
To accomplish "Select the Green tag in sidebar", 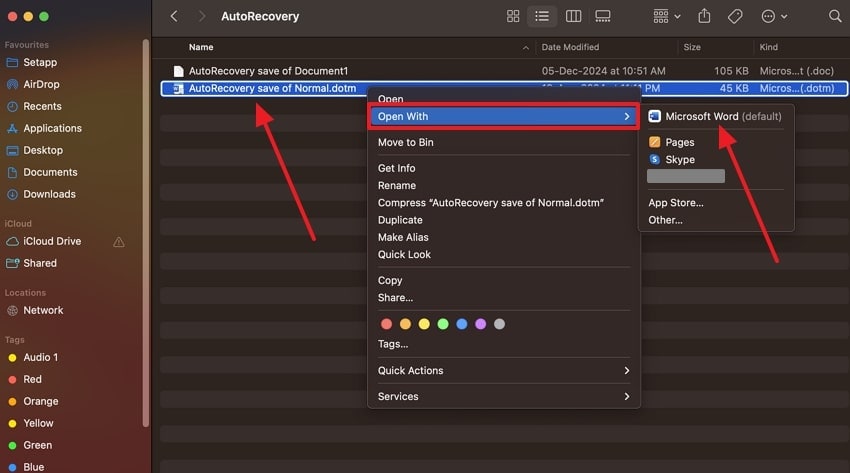I will 37,445.
